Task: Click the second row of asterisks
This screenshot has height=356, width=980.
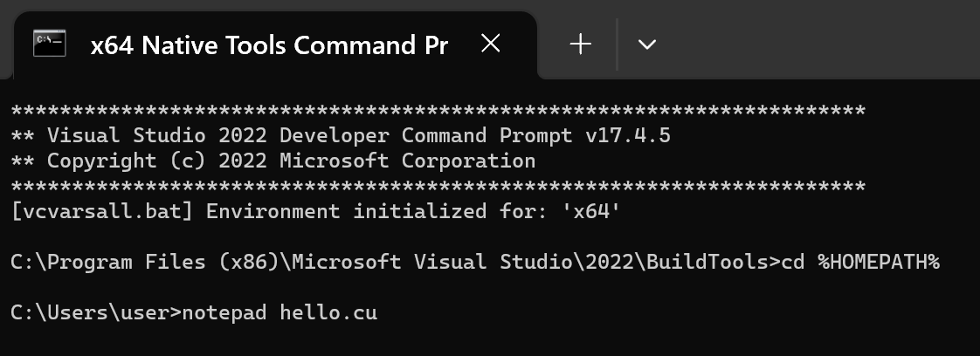Action: pyautogui.click(x=438, y=186)
